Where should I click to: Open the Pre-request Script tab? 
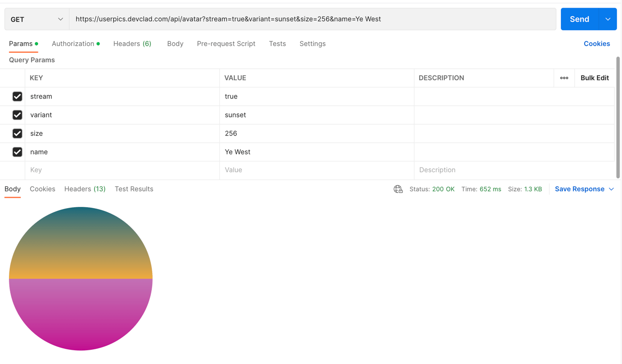point(226,44)
